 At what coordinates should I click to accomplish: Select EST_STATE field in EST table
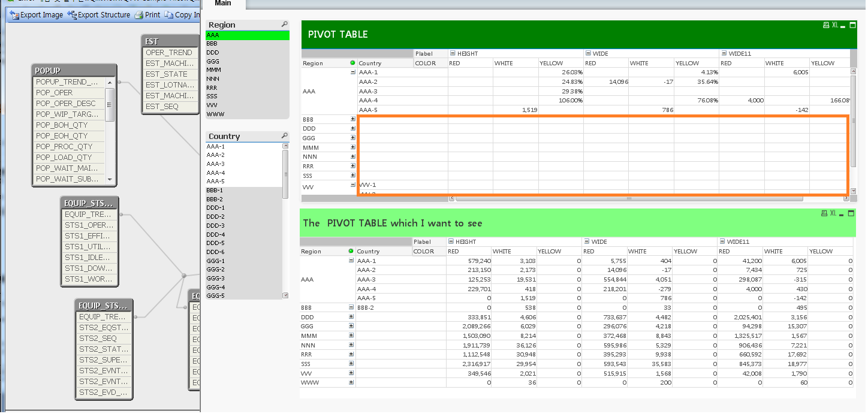[170, 74]
